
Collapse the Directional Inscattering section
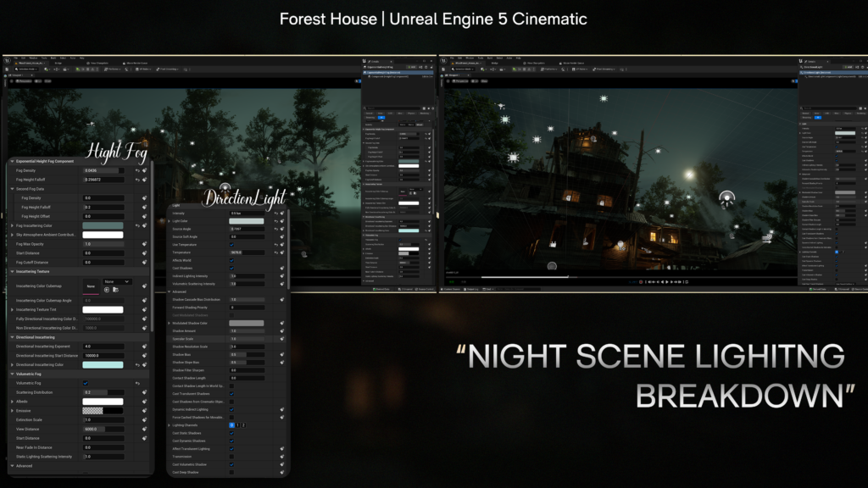12,337
